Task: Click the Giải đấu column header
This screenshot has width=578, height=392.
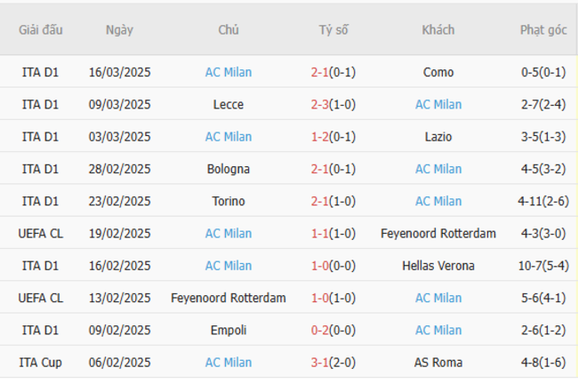Action: [41, 30]
